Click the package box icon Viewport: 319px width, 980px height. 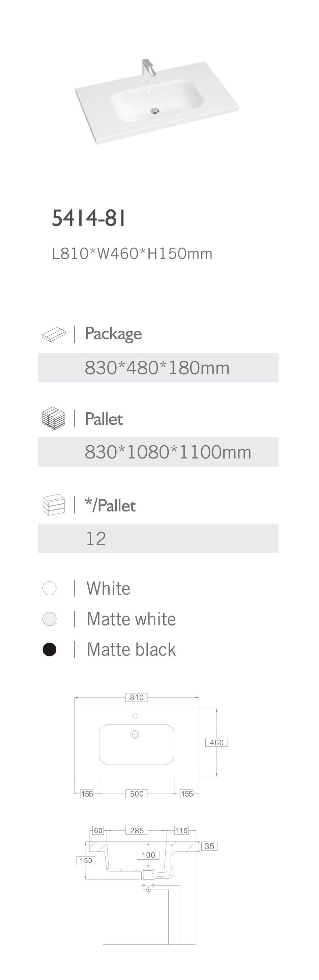[x=53, y=334]
